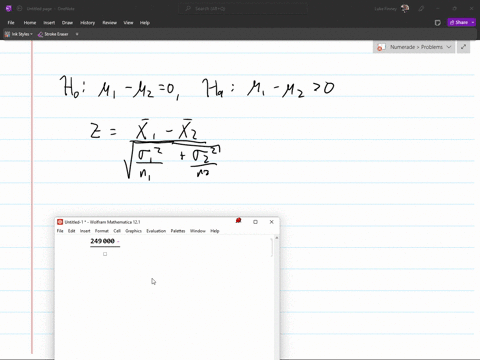The height and width of the screenshot is (360, 480).
Task: Click the pen mode icon in OneNote title bar
Action: point(421,9)
